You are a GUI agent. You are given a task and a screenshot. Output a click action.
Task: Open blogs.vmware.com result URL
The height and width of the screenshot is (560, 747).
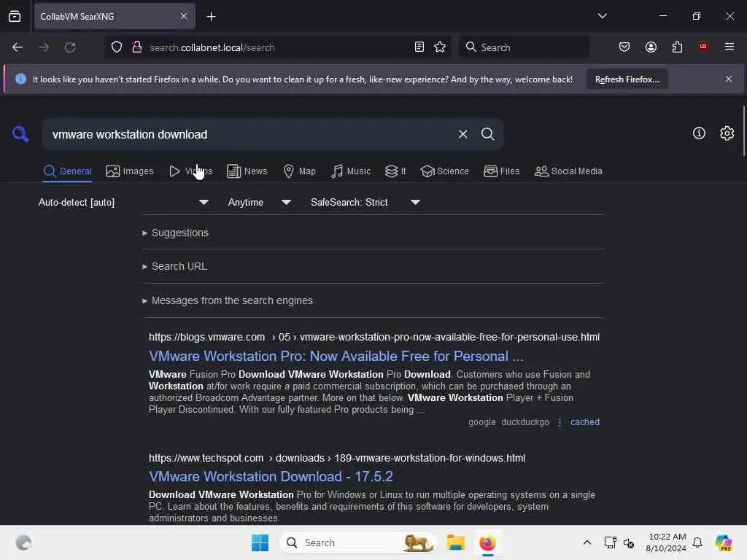point(374,337)
